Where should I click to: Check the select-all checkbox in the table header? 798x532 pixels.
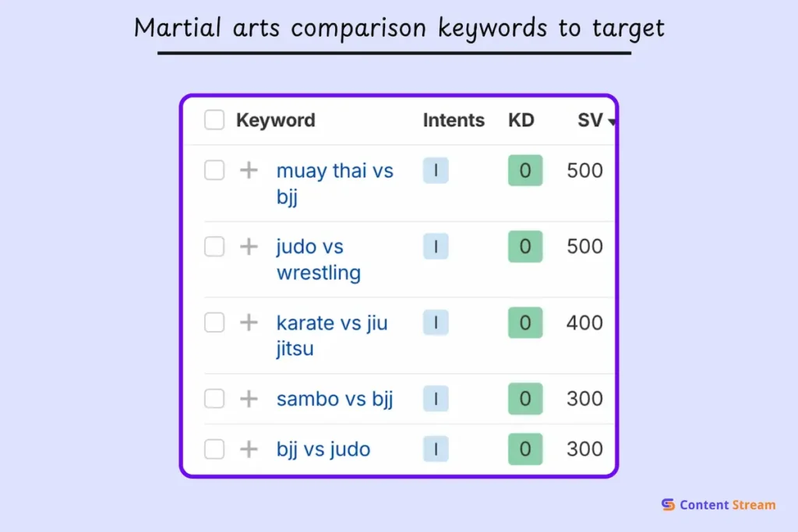pos(214,120)
